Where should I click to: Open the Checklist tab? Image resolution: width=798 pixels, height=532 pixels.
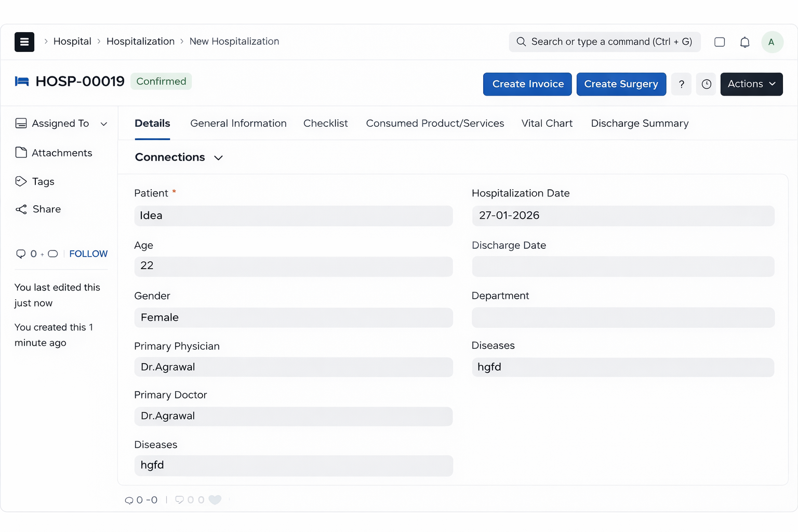326,123
